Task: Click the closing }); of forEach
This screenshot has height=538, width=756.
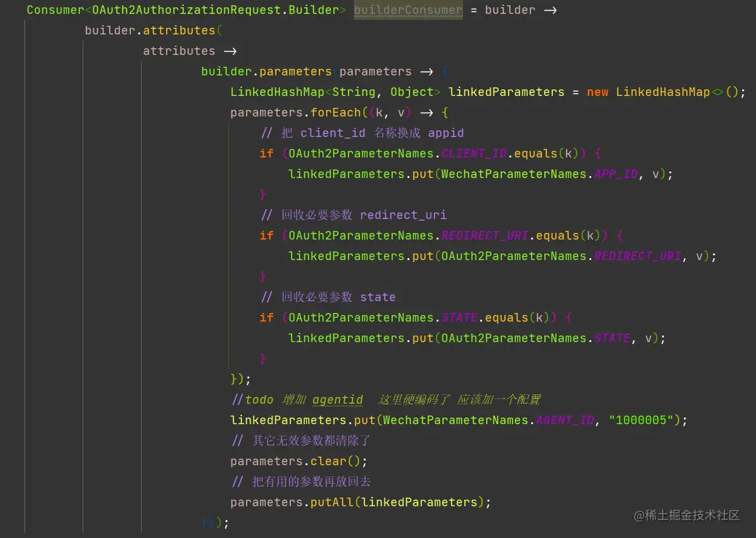Action: [x=241, y=379]
